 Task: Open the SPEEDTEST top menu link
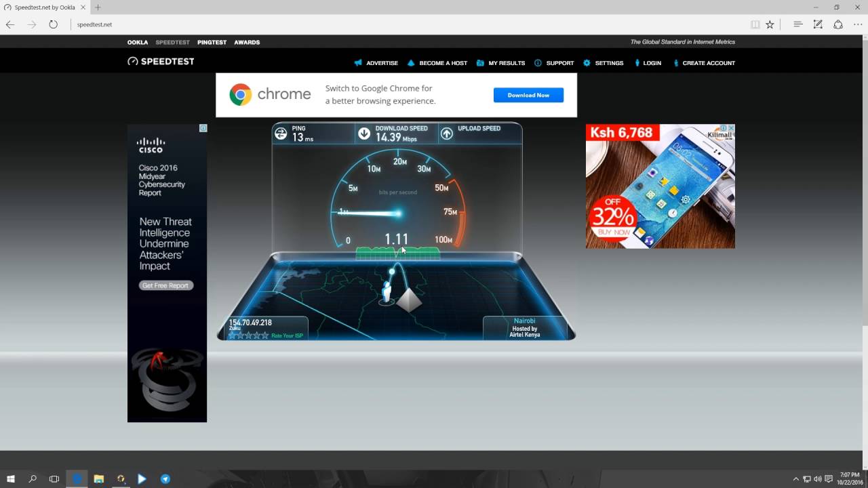click(x=172, y=42)
